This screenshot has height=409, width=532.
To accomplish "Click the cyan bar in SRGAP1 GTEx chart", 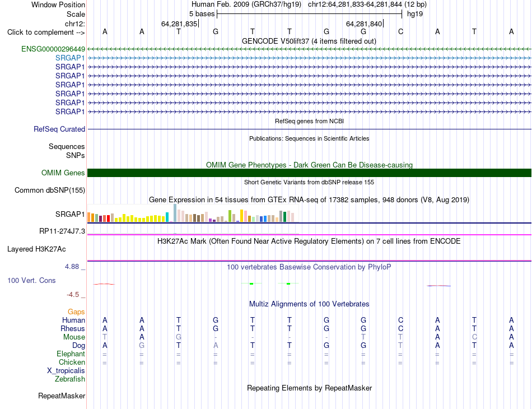I will 167,217.
